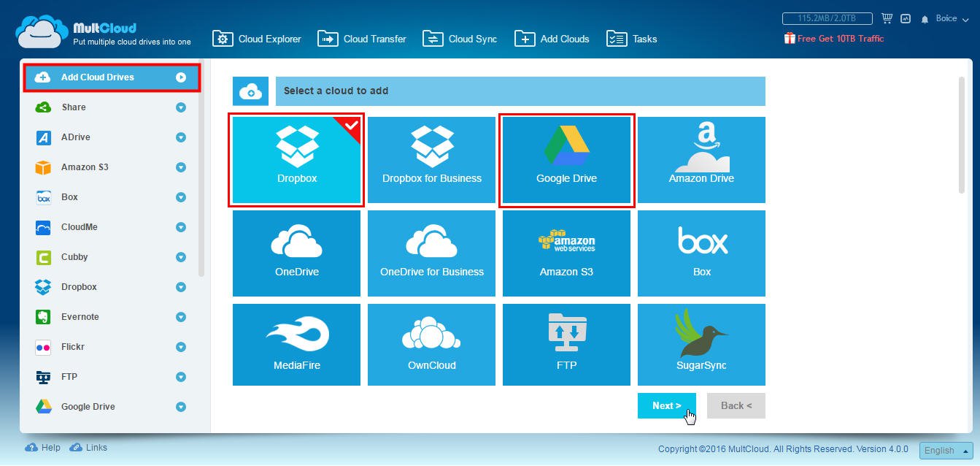Open the English language dropdown
980x466 pixels.
(x=946, y=451)
